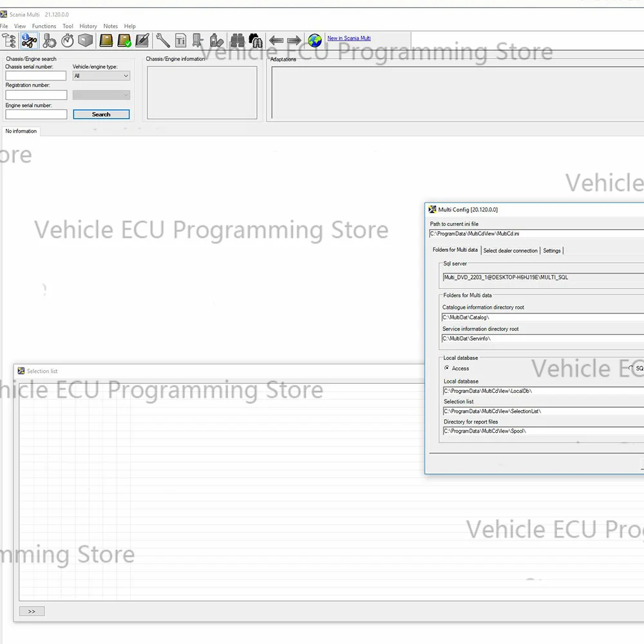Click the Local database path field
Image resolution: width=644 pixels, height=644 pixels.
click(544, 391)
